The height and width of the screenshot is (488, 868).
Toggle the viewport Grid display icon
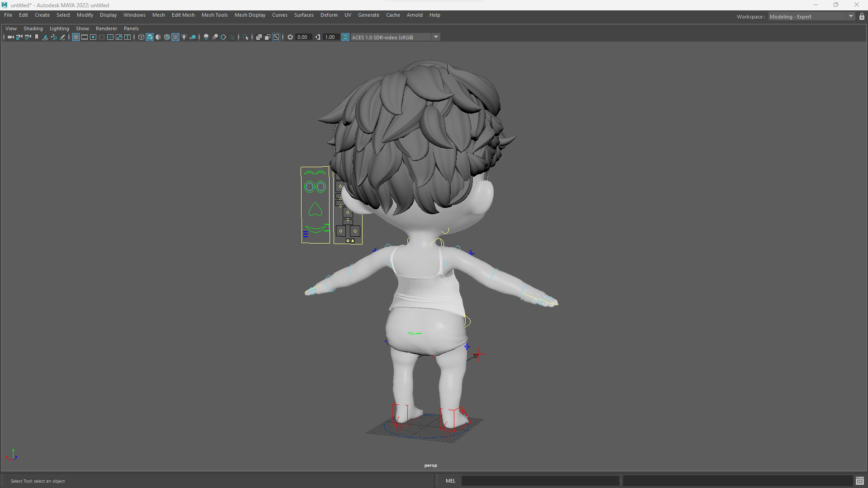tap(76, 37)
